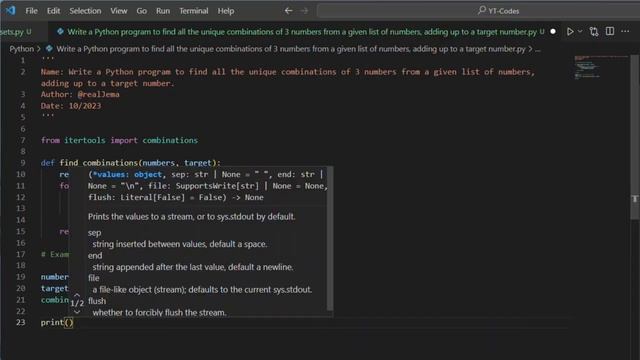This screenshot has width=640, height=360.
Task: Click 'Date: 10/2023' comment line
Action: tap(71, 106)
